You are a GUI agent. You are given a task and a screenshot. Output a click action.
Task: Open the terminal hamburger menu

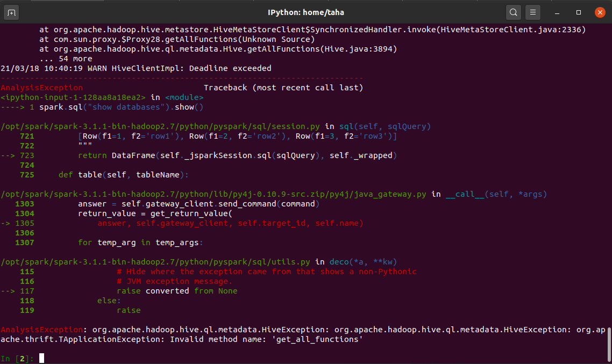(x=532, y=12)
